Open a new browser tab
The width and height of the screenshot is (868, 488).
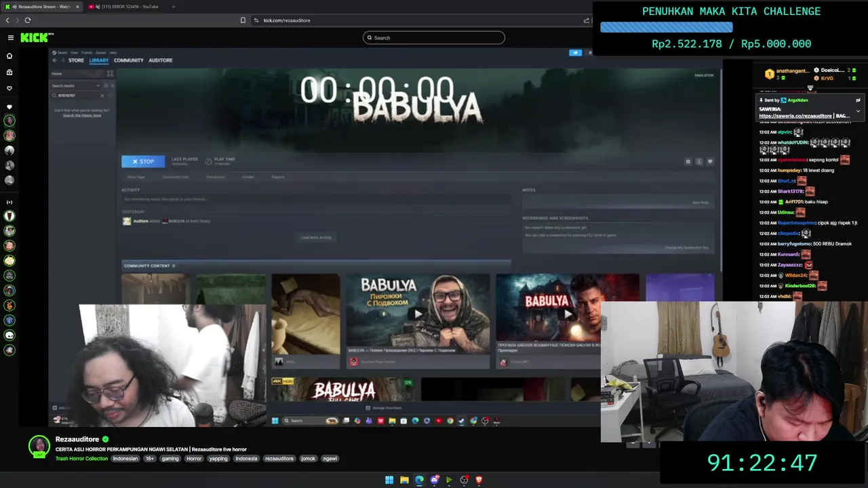tap(173, 7)
